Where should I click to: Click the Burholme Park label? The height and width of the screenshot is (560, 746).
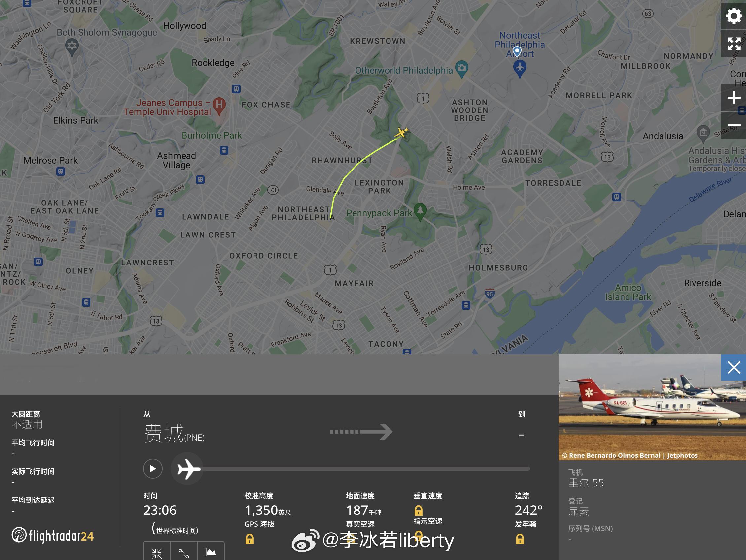pos(212,135)
